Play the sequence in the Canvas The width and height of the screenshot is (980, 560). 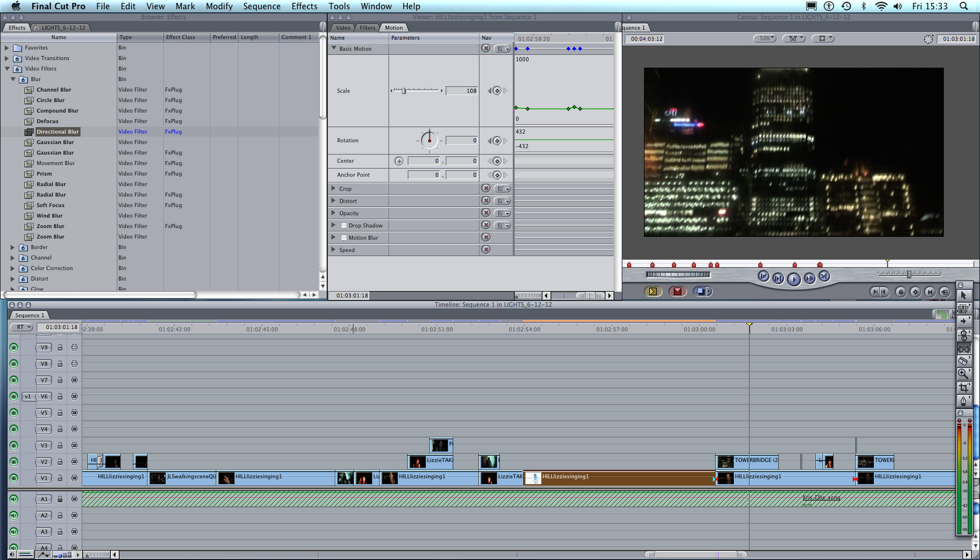click(793, 279)
